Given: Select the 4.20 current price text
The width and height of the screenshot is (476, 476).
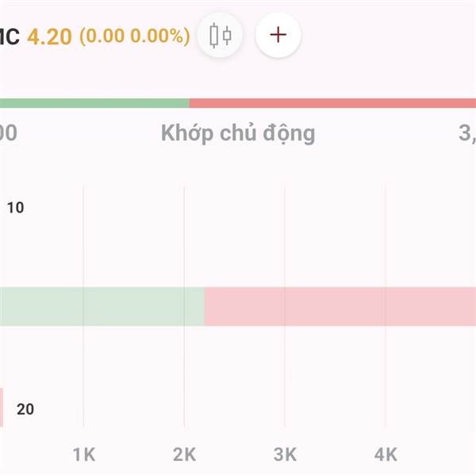Looking at the screenshot, I should (x=49, y=36).
